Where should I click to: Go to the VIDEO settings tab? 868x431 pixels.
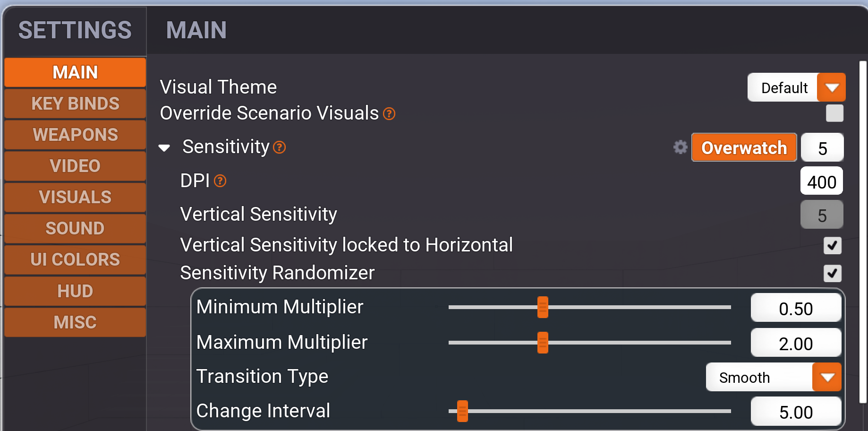[x=75, y=166]
